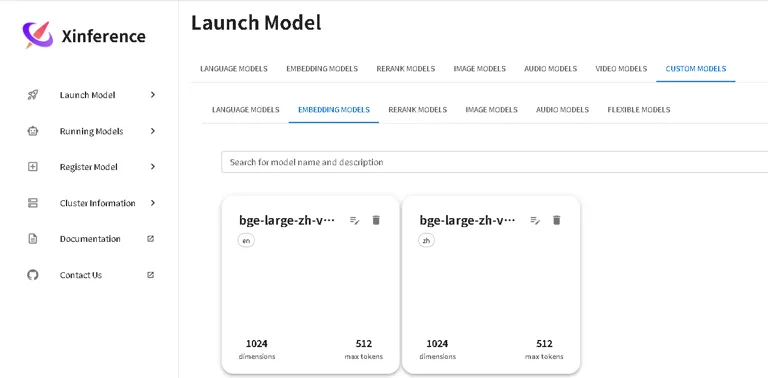Click the rocket icon beside Launch Model
This screenshot has height=378, width=769.
pos(33,95)
